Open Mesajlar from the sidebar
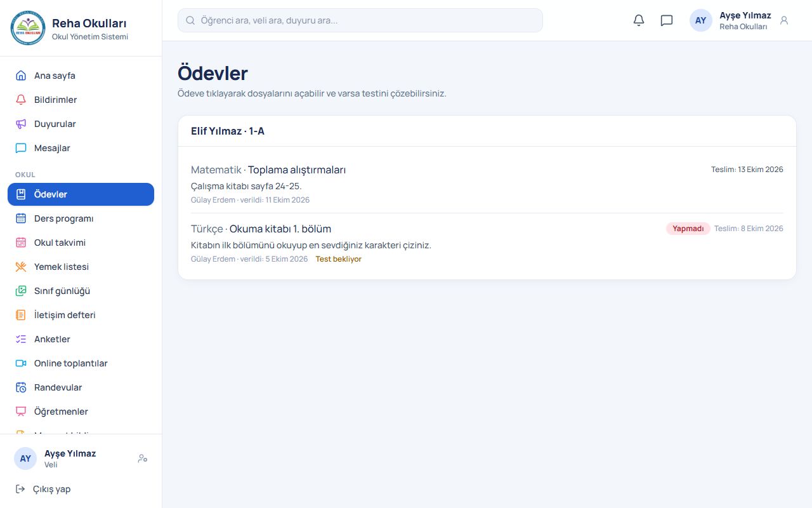Image resolution: width=812 pixels, height=508 pixels. (x=81, y=148)
